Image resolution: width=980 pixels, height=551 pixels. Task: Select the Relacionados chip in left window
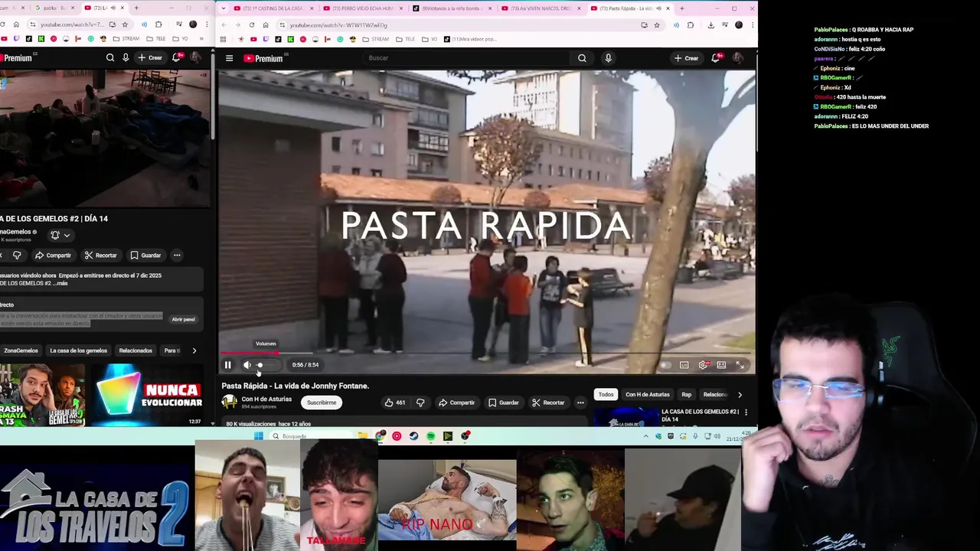[136, 351]
